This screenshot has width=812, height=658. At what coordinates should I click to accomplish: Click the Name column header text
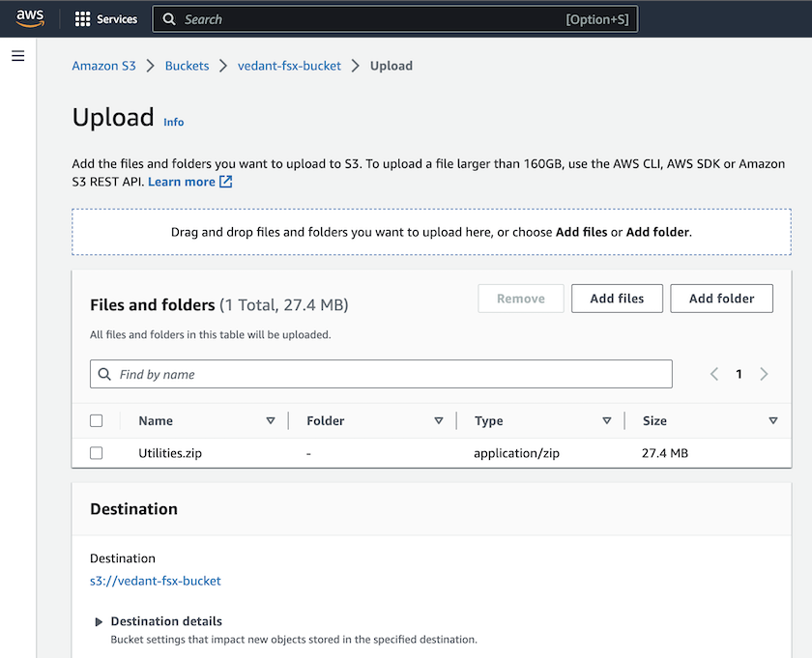coord(156,421)
